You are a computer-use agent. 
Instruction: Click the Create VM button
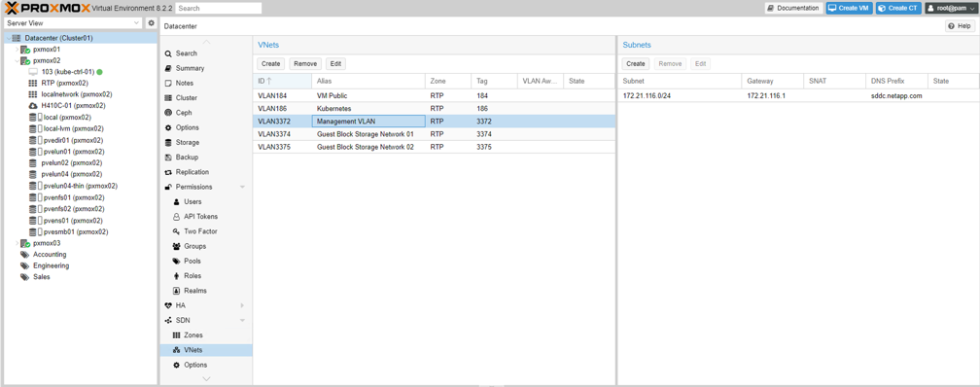(x=850, y=8)
